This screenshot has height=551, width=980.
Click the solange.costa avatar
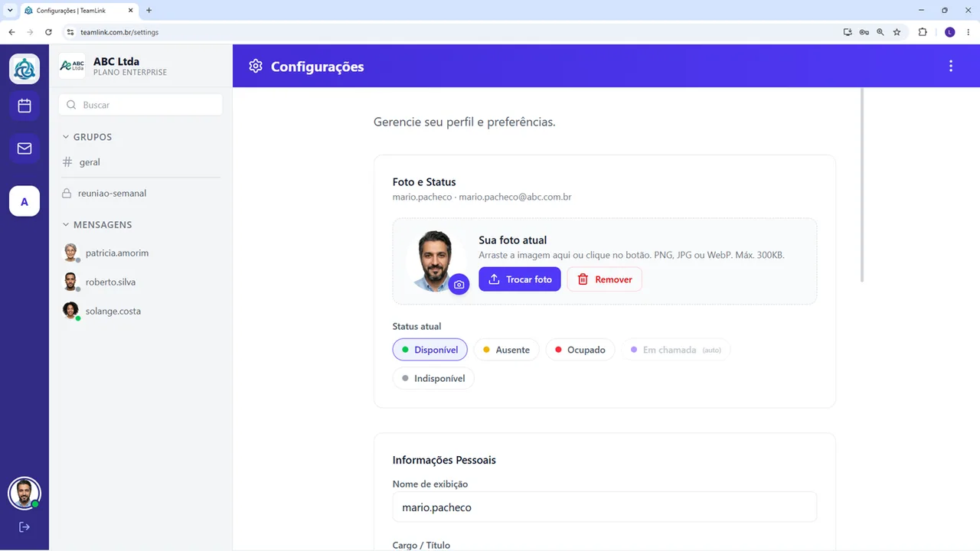71,311
